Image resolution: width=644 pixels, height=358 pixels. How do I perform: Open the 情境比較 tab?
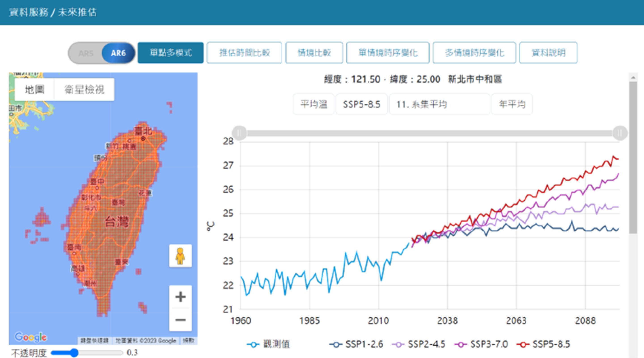(314, 53)
